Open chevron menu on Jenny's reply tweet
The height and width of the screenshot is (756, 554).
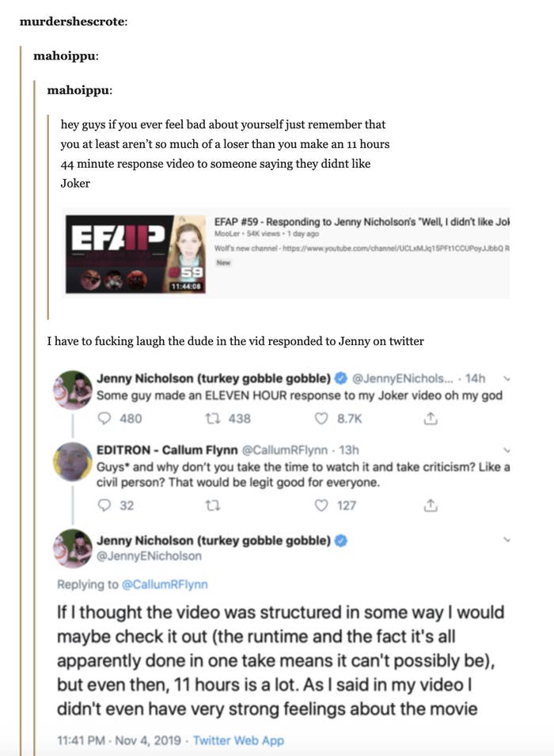tap(507, 540)
